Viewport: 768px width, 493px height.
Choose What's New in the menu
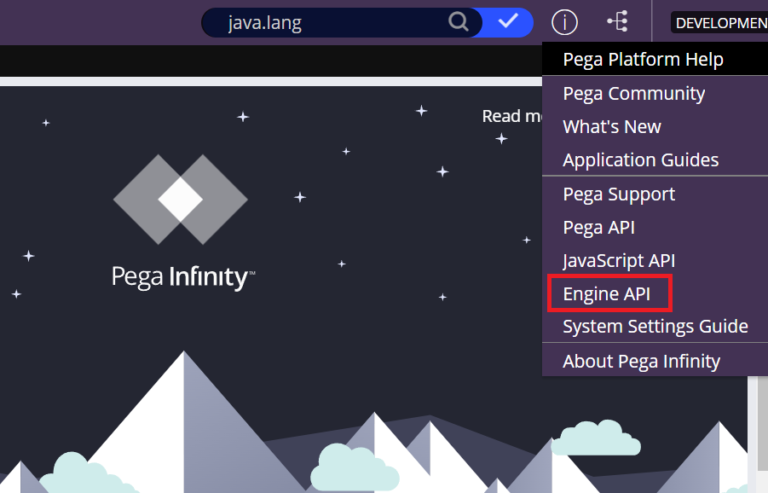611,127
